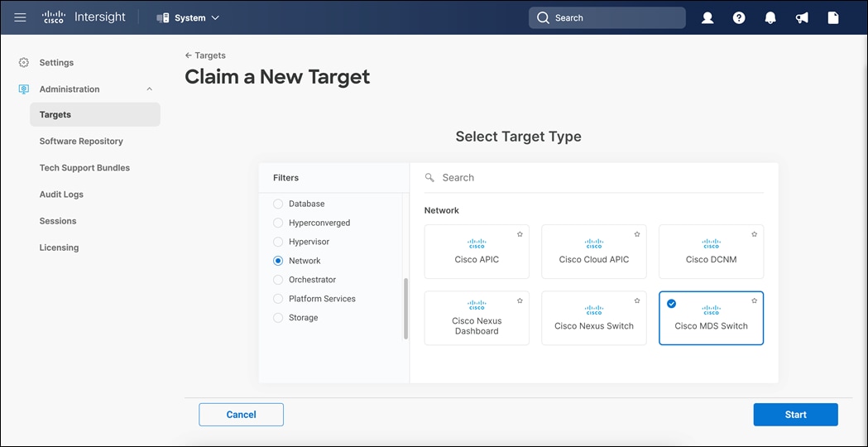Select the Cisco DCNM target card

pyautogui.click(x=712, y=252)
